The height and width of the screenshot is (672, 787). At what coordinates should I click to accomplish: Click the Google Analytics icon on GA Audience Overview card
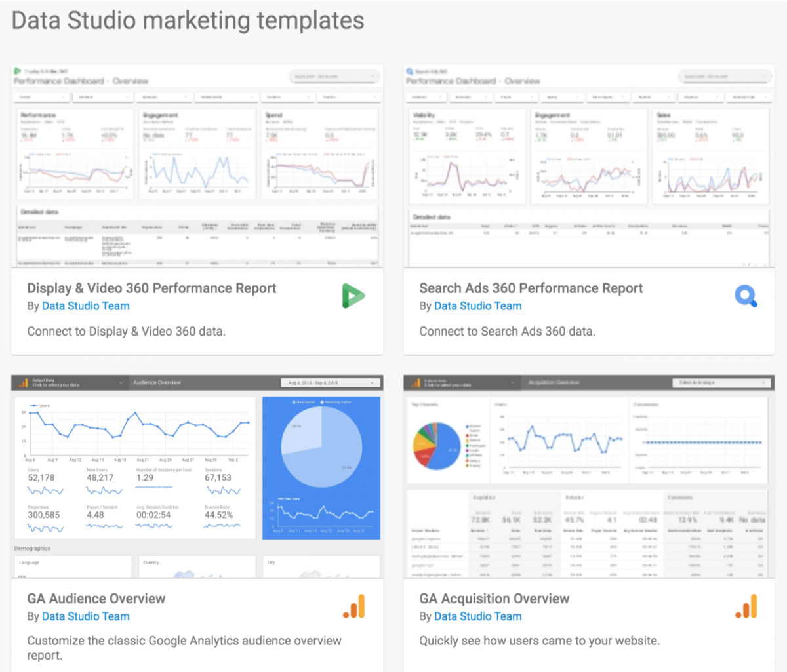point(353,606)
